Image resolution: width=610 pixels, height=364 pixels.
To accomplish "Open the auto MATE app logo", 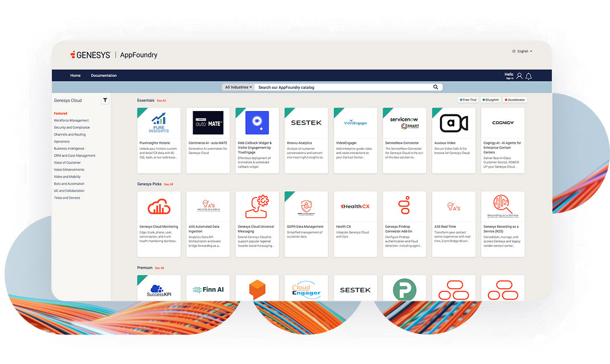I will click(x=208, y=123).
